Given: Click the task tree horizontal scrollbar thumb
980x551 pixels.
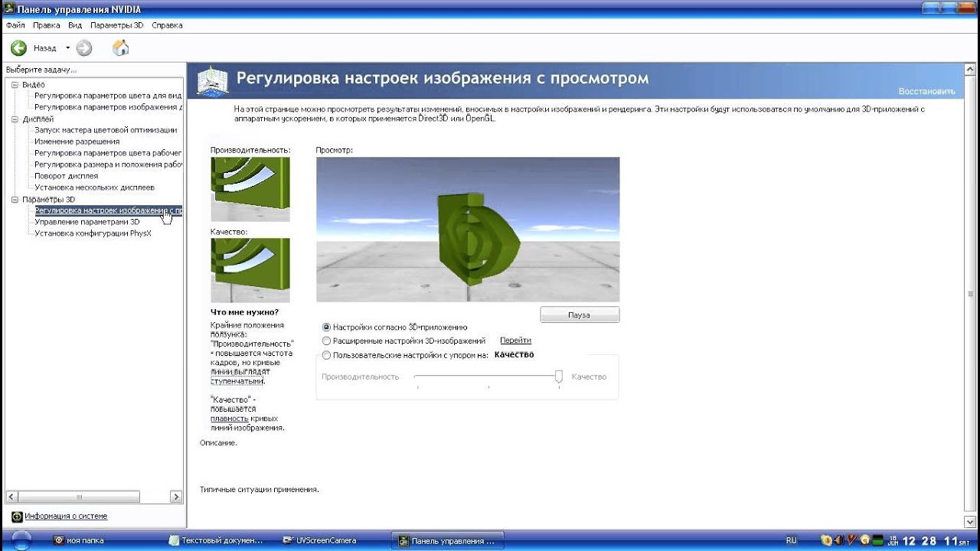Looking at the screenshot, I should (x=79, y=497).
